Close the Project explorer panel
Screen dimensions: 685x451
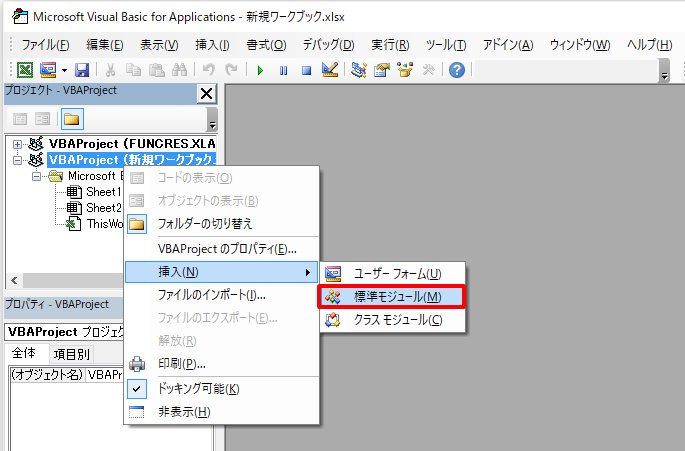206,94
